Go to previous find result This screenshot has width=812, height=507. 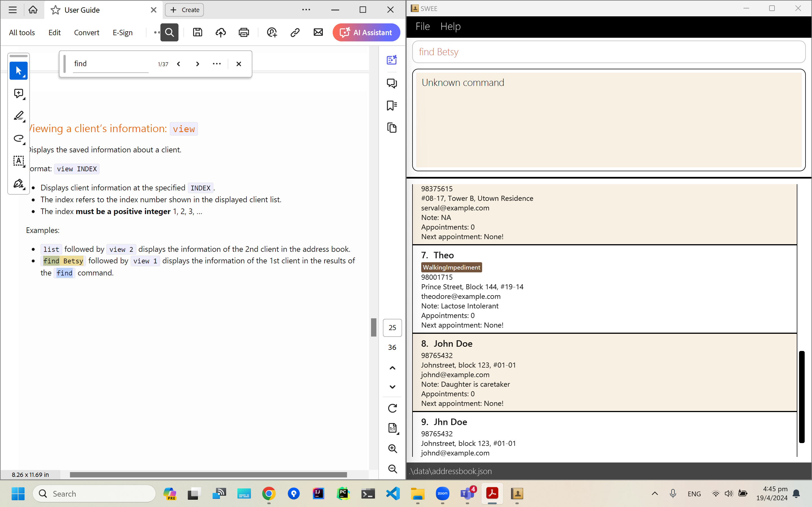(179, 64)
